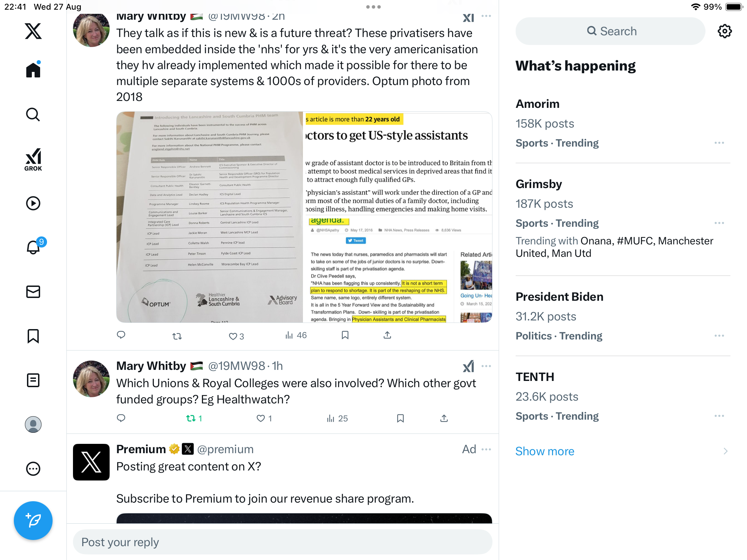Tap the compose post button

point(33,521)
